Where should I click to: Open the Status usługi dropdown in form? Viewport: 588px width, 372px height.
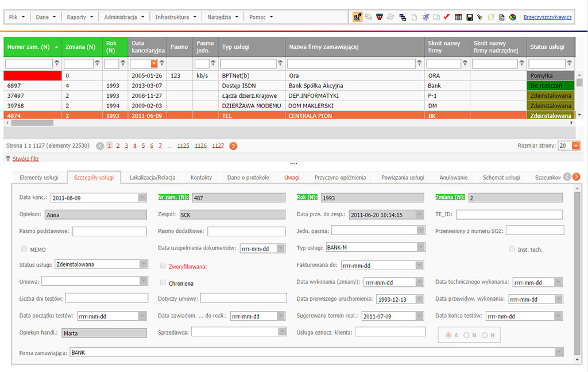coord(143,264)
